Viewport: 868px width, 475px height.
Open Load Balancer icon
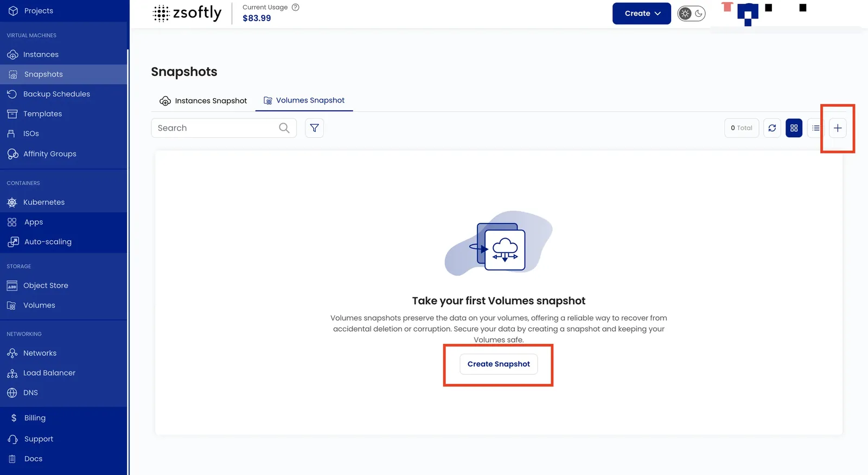click(12, 373)
